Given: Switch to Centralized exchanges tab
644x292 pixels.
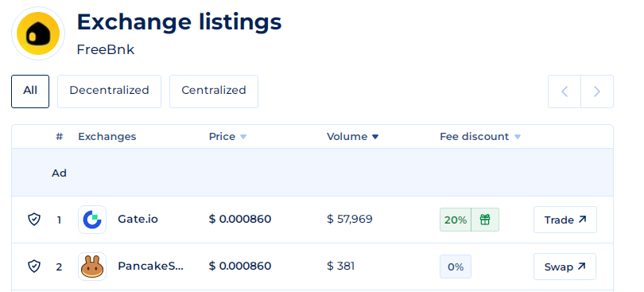Looking at the screenshot, I should click(x=214, y=91).
